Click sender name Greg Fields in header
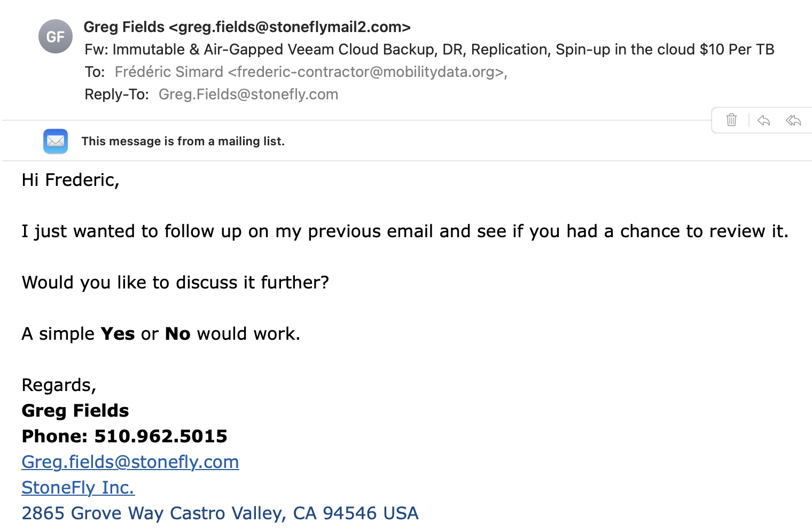812x531 pixels. coord(124,27)
